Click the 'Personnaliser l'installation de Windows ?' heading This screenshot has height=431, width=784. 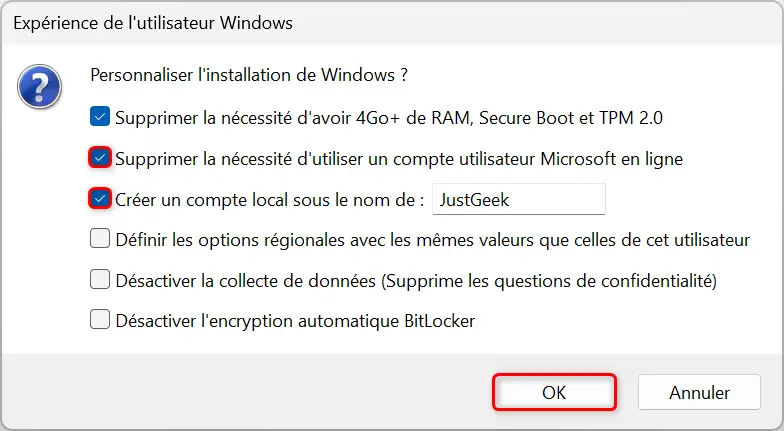249,75
